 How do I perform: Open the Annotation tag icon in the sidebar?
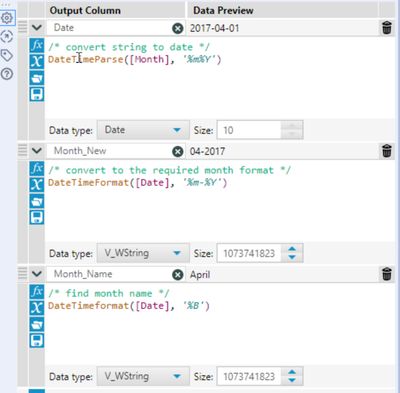[7, 55]
